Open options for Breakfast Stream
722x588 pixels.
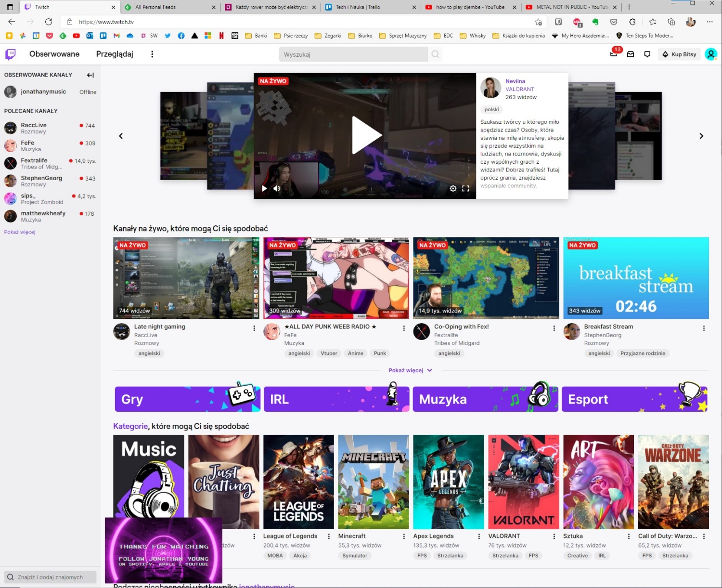[x=704, y=328]
